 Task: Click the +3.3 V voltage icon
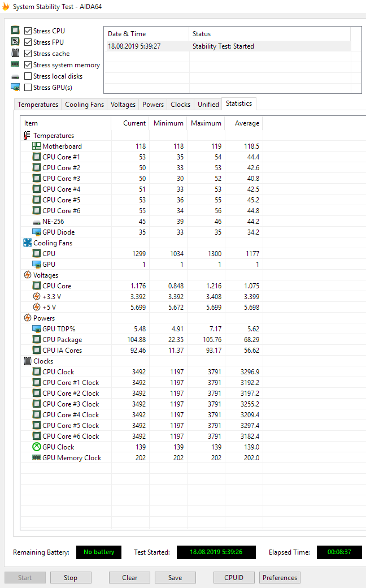coord(36,297)
